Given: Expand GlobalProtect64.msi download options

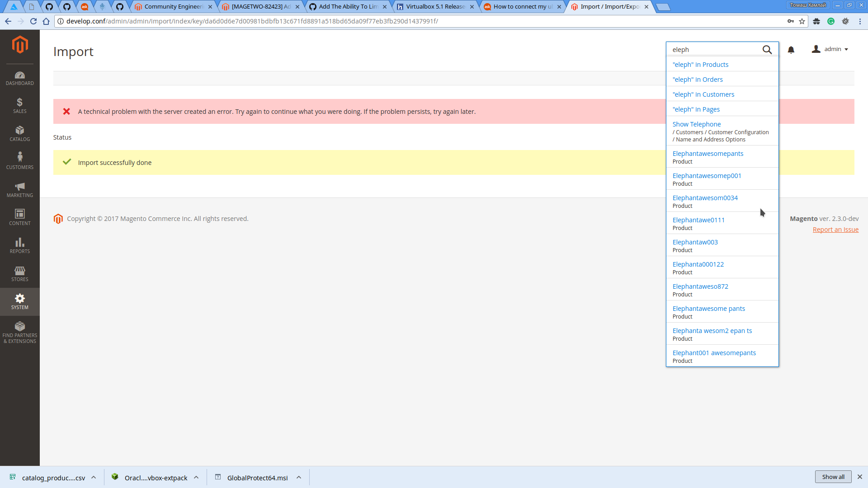Looking at the screenshot, I should point(299,478).
